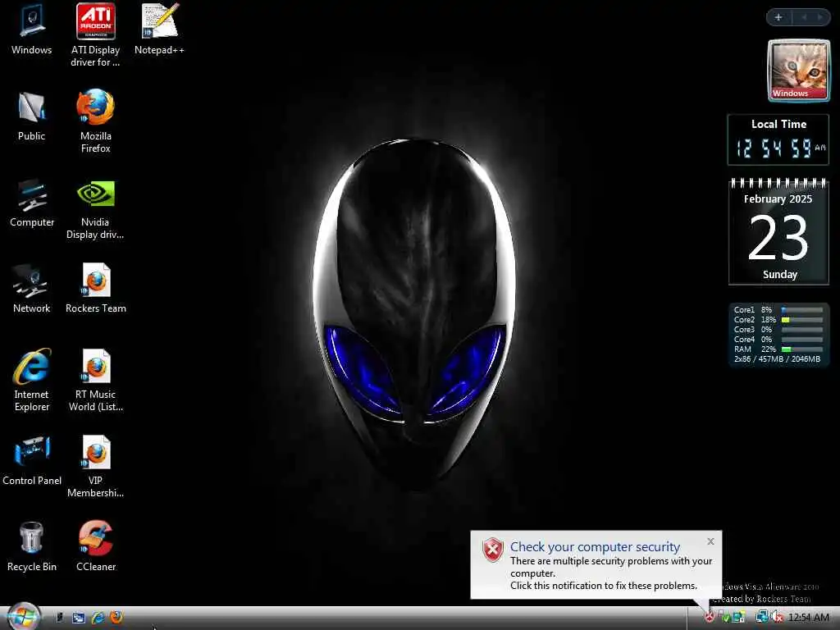Click the sidebar next-page arrow

point(819,17)
